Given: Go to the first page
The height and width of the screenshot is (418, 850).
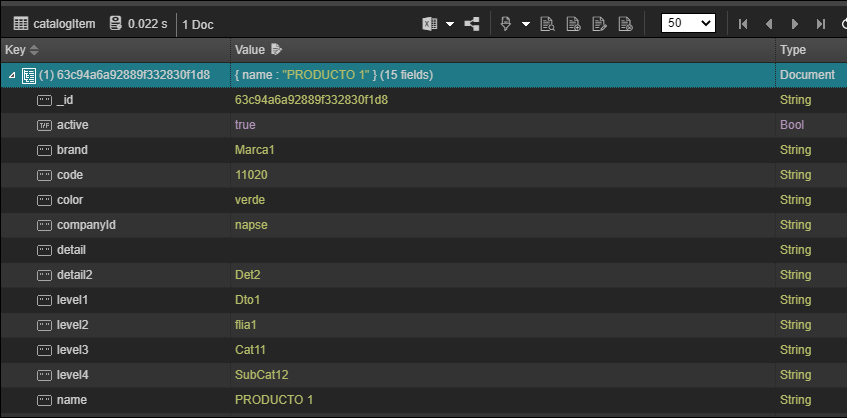Looking at the screenshot, I should pyautogui.click(x=743, y=24).
